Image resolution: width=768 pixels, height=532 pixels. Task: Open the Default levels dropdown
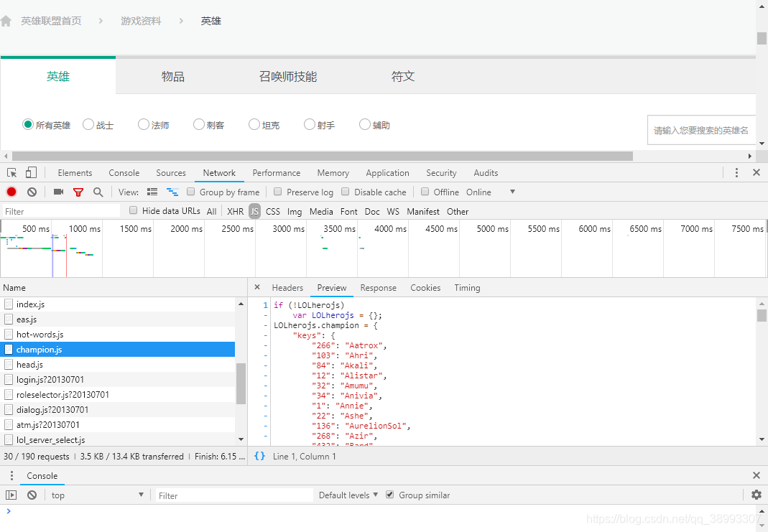click(348, 495)
